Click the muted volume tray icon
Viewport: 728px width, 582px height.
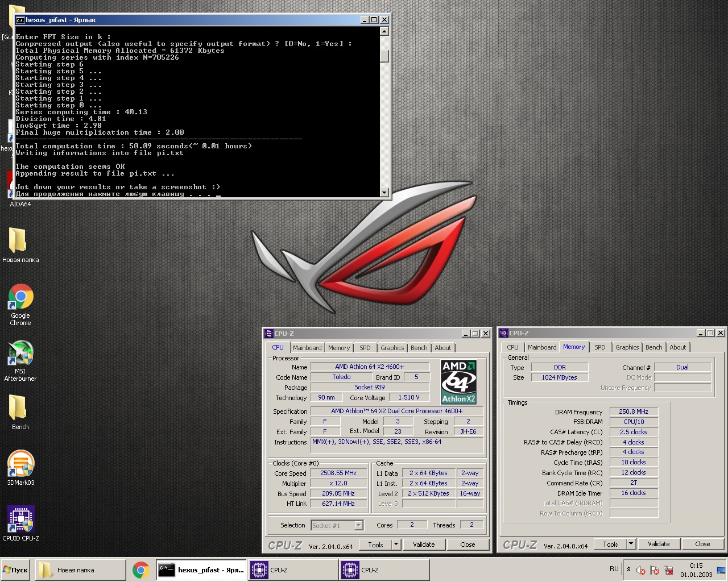click(x=640, y=570)
